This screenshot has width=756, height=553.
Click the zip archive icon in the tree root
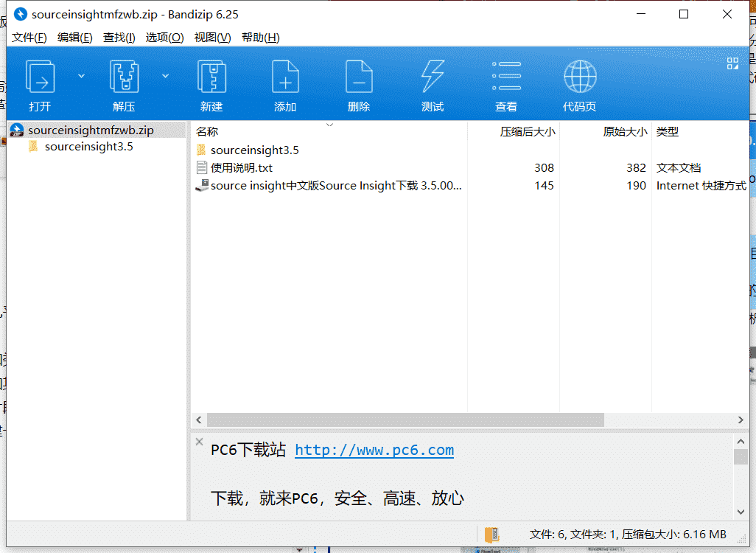pyautogui.click(x=16, y=130)
